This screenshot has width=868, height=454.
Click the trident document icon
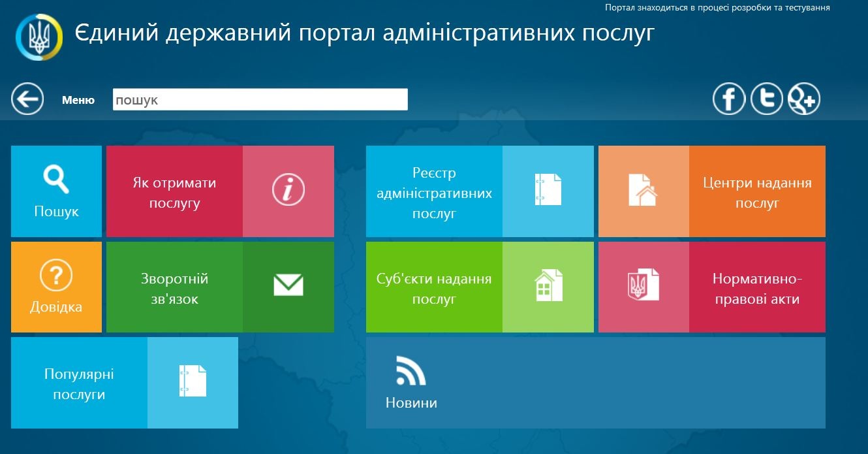pyautogui.click(x=643, y=285)
